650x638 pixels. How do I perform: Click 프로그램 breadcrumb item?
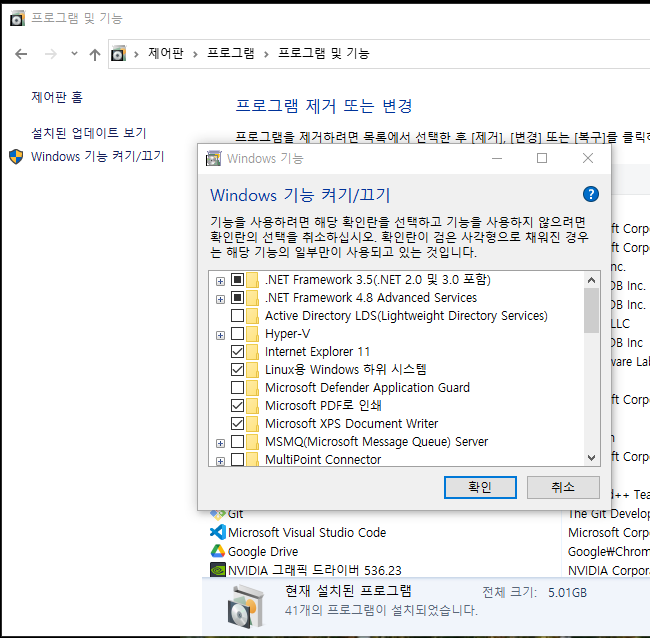(231, 53)
